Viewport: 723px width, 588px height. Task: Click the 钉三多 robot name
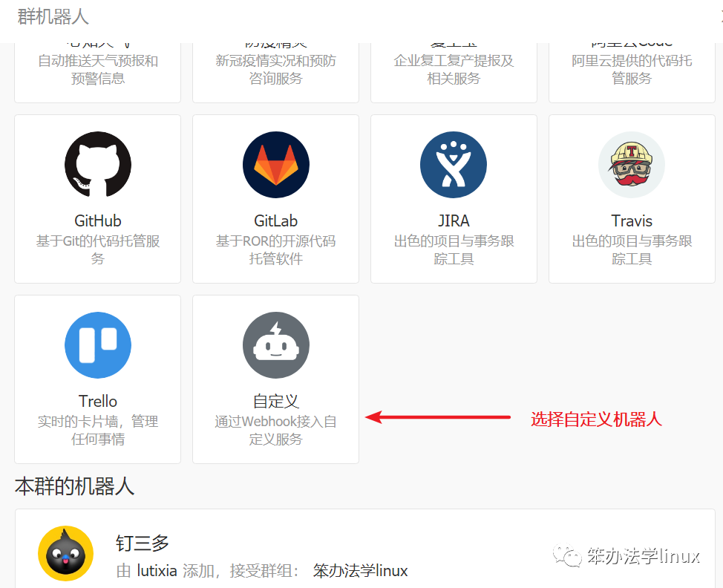[143, 543]
